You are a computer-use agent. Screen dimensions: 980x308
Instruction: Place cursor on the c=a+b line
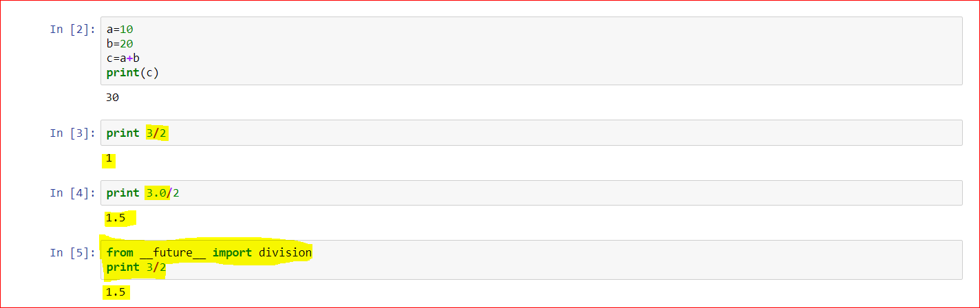[x=123, y=58]
